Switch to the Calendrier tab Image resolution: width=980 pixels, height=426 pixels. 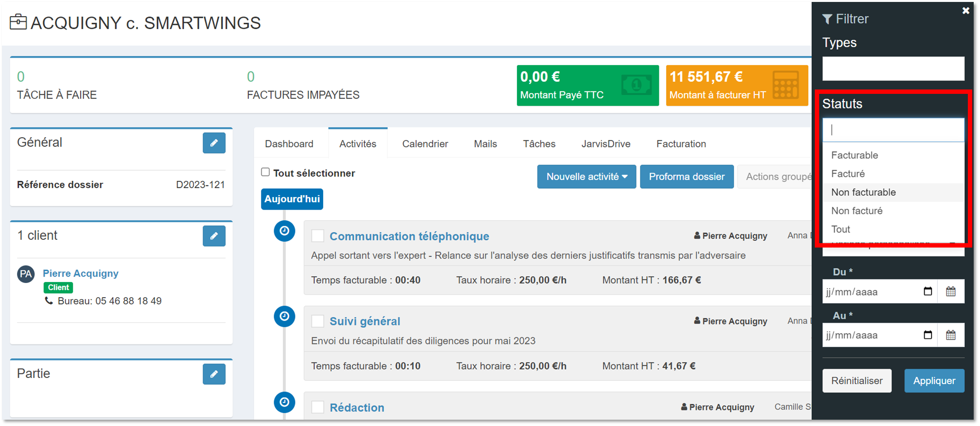(425, 144)
